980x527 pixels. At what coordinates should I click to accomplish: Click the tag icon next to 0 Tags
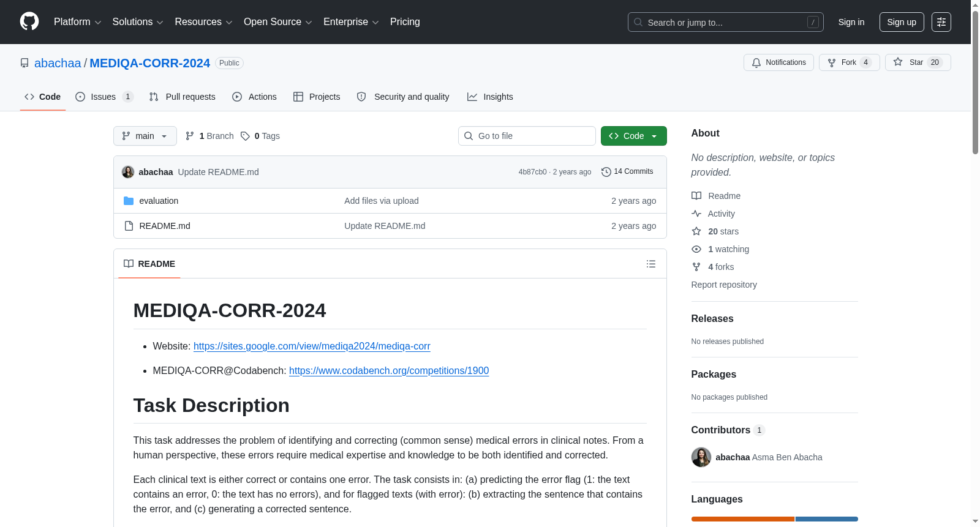tap(245, 136)
